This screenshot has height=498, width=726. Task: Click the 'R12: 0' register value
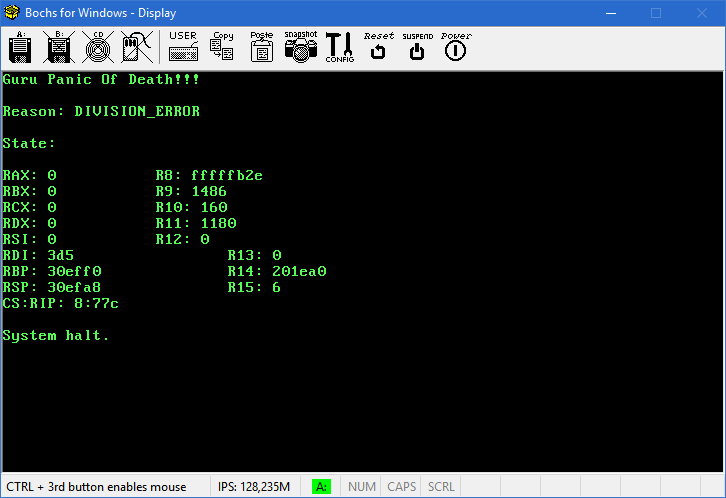[182, 239]
